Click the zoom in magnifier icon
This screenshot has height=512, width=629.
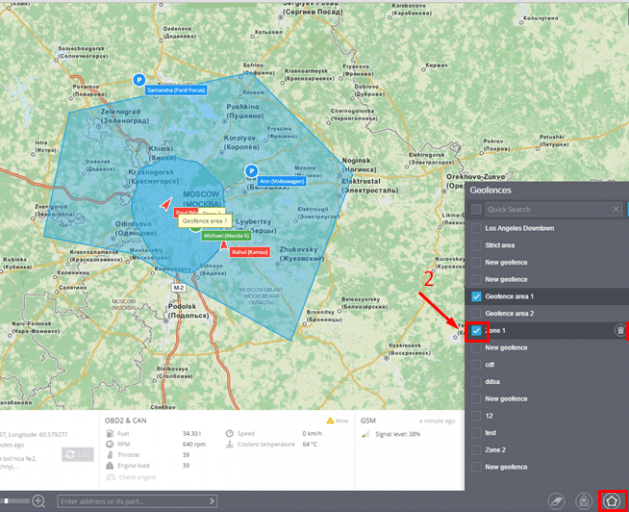point(39,501)
